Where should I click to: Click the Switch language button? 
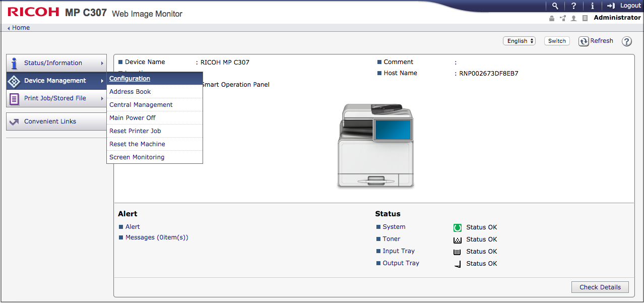(x=557, y=41)
